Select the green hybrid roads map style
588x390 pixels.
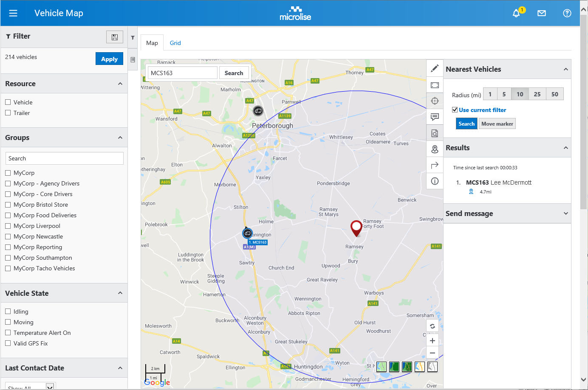(407, 366)
